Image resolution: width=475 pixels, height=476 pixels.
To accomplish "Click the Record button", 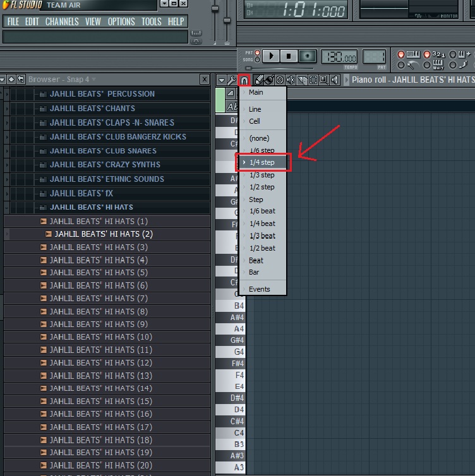I will pos(308,56).
